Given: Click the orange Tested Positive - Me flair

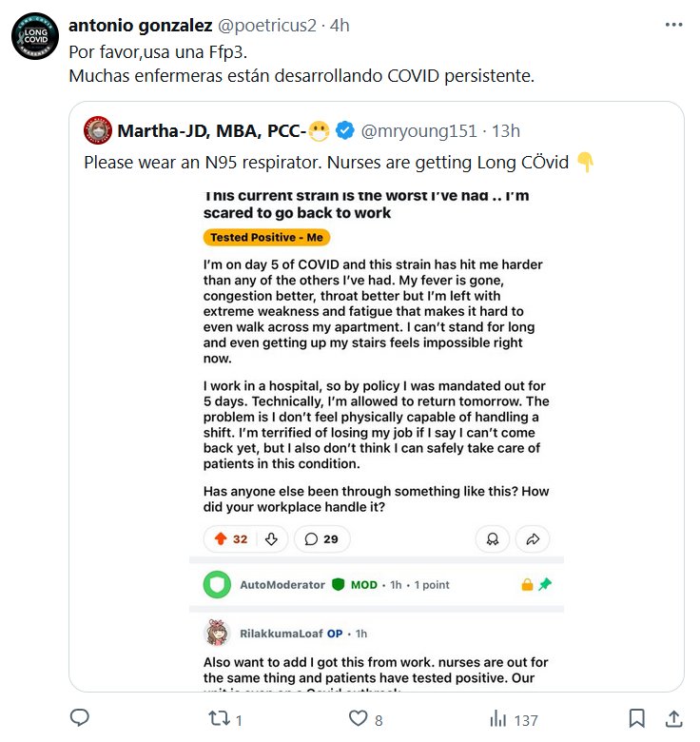Looking at the screenshot, I should pyautogui.click(x=266, y=238).
